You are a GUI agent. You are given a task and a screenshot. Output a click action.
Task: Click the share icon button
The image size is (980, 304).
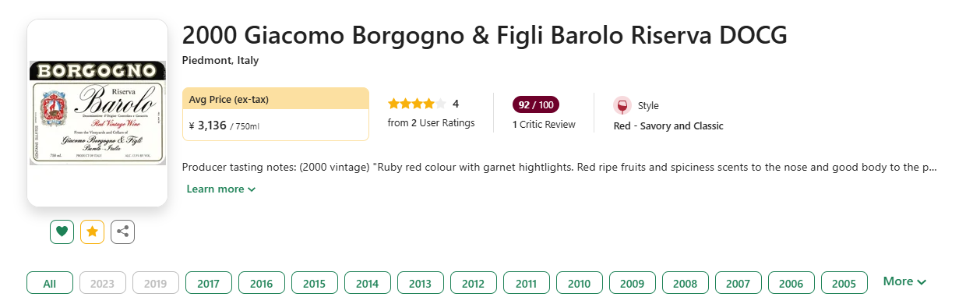point(123,232)
